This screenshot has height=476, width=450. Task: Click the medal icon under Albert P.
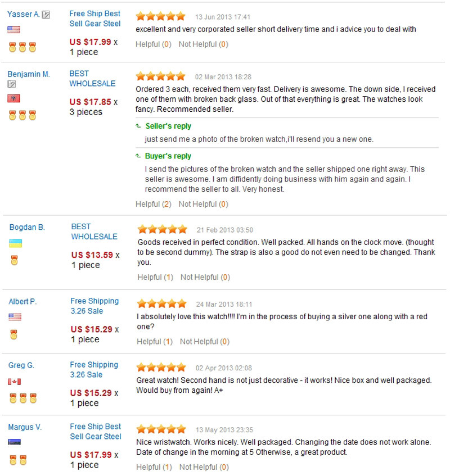[14, 334]
